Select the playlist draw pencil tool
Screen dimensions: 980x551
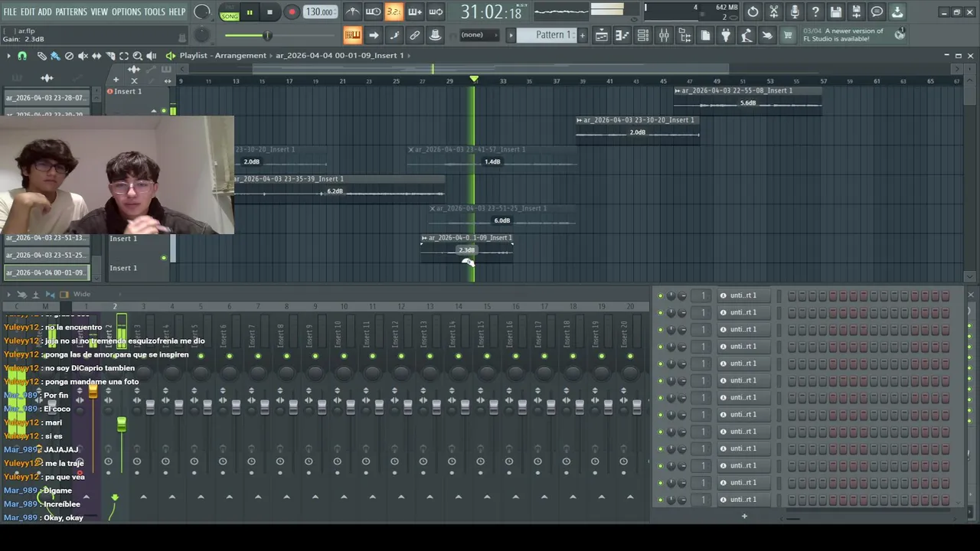[x=41, y=56]
